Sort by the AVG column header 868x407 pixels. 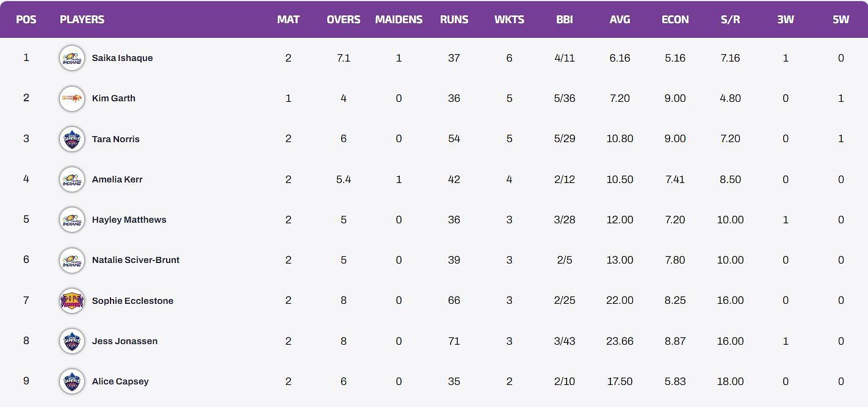620,20
